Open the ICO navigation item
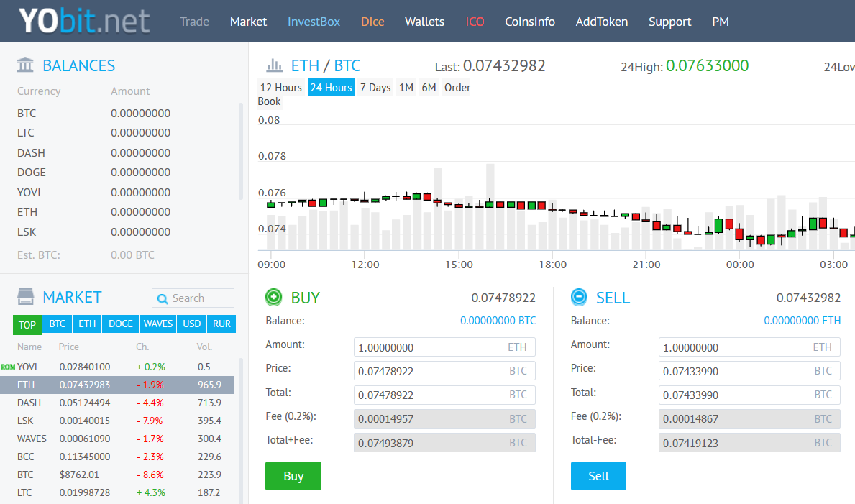 tap(475, 22)
